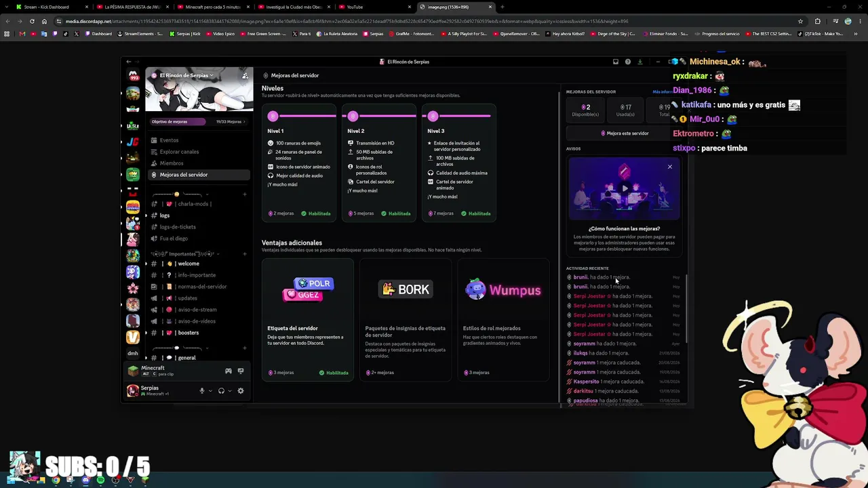This screenshot has width=868, height=488.
Task: Open the dmh server icon
Action: click(133, 353)
